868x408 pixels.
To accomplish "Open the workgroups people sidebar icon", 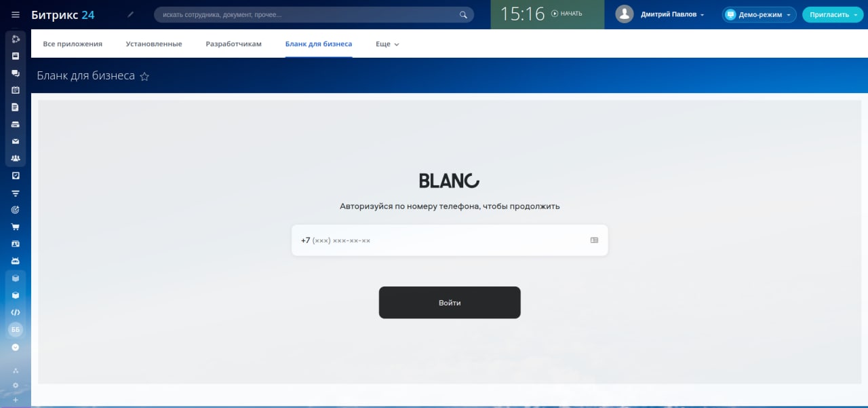I will [16, 158].
